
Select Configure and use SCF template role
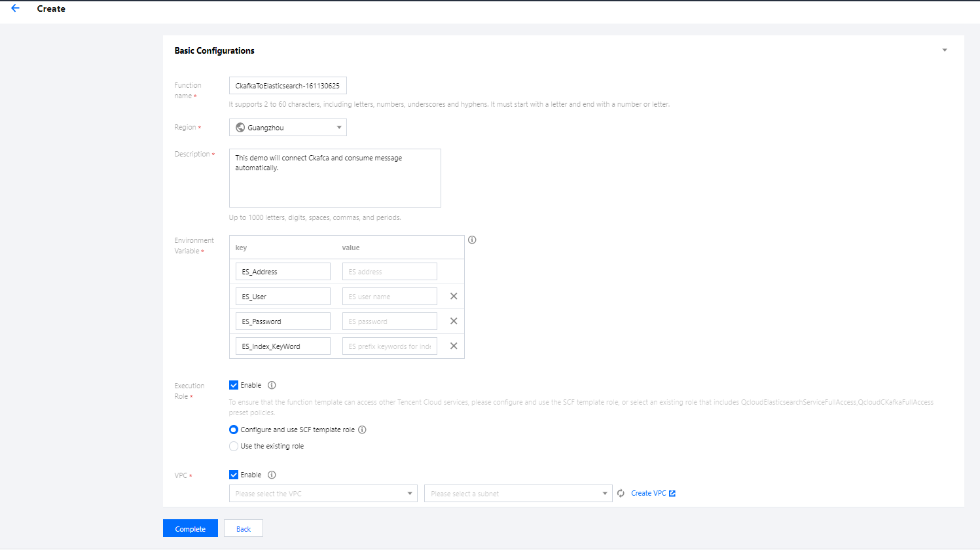coord(234,430)
